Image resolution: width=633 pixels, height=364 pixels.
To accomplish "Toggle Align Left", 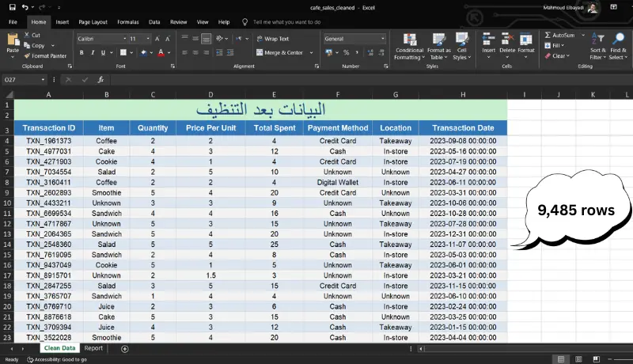I will [184, 52].
